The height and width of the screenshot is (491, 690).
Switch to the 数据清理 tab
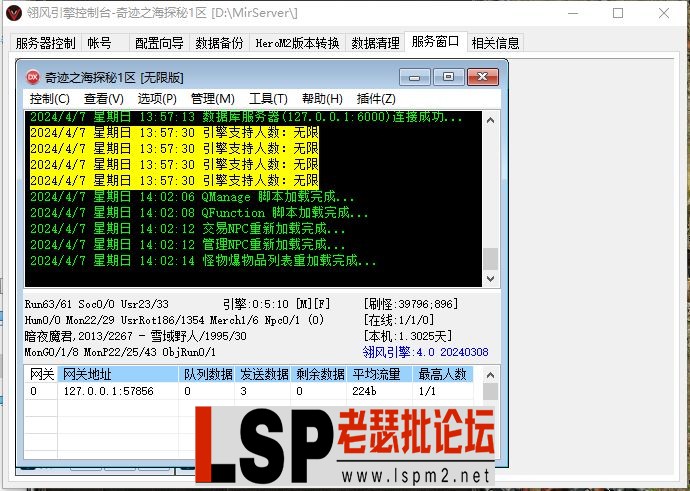[375, 43]
